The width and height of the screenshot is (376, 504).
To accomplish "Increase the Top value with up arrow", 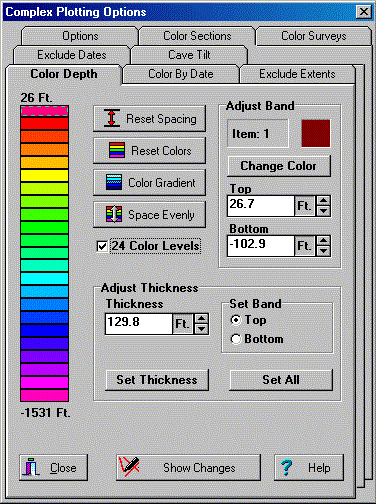I will click(323, 201).
